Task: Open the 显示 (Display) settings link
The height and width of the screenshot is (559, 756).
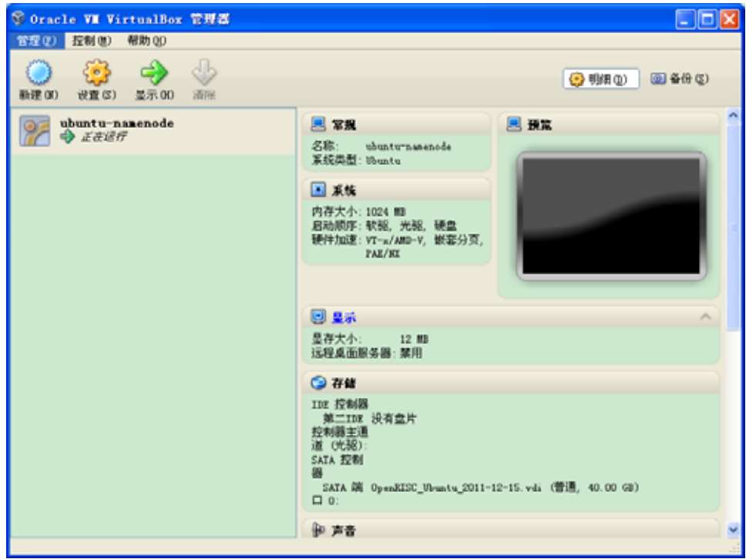Action: click(344, 317)
